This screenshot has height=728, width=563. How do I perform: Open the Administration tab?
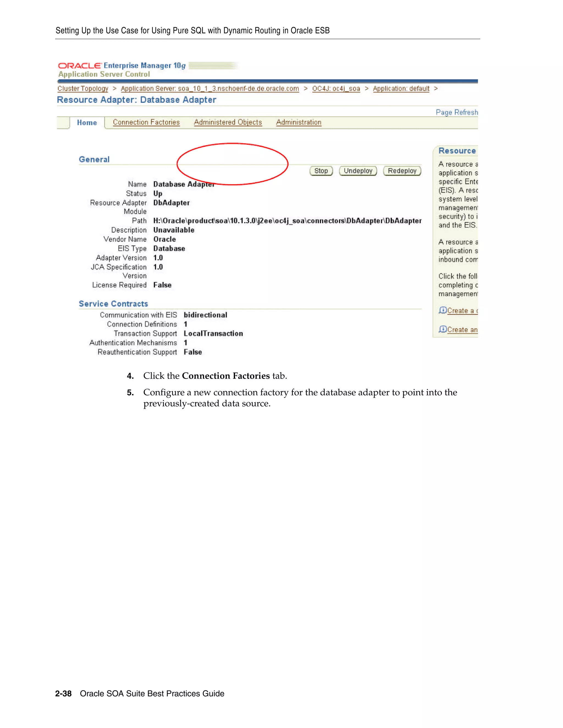[x=299, y=122]
